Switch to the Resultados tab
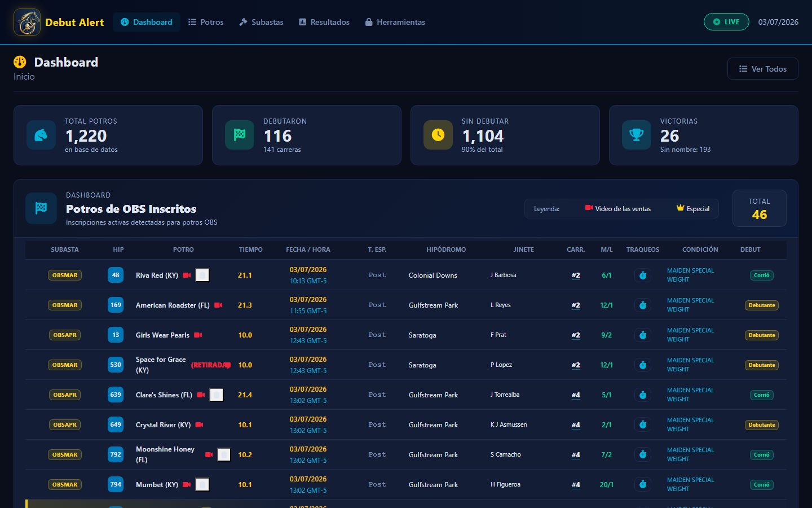The width and height of the screenshot is (812, 508). click(x=324, y=22)
